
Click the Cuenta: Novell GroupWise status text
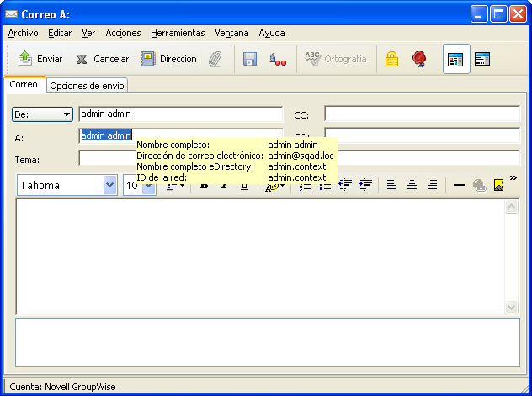pos(63,387)
